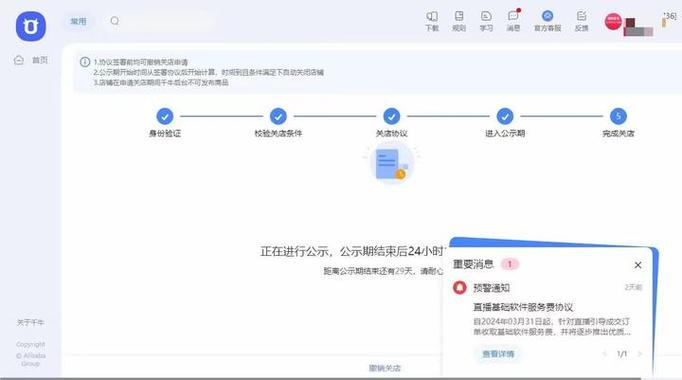Click the 预警通知 bell icon
The height and width of the screenshot is (380, 682).
[460, 287]
